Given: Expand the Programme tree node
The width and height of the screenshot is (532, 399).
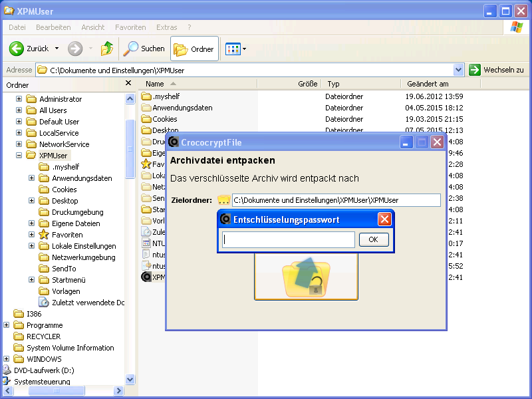Looking at the screenshot, I should point(7,325).
